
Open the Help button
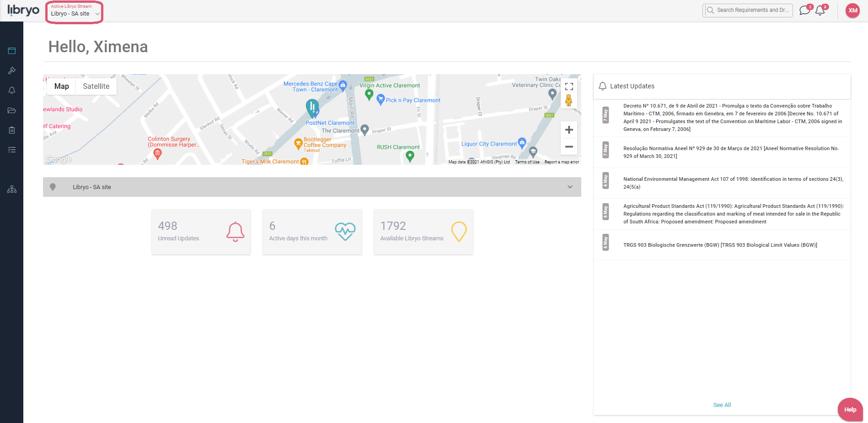tap(850, 410)
